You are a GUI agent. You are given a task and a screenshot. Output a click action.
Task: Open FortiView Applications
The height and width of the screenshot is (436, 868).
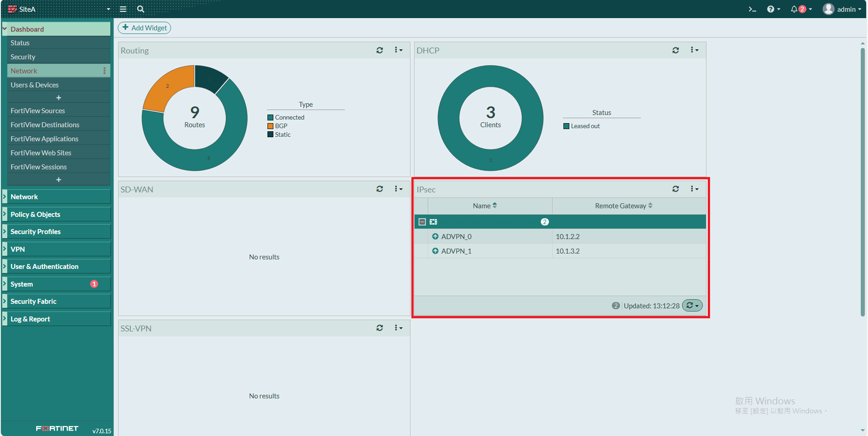pyautogui.click(x=59, y=139)
